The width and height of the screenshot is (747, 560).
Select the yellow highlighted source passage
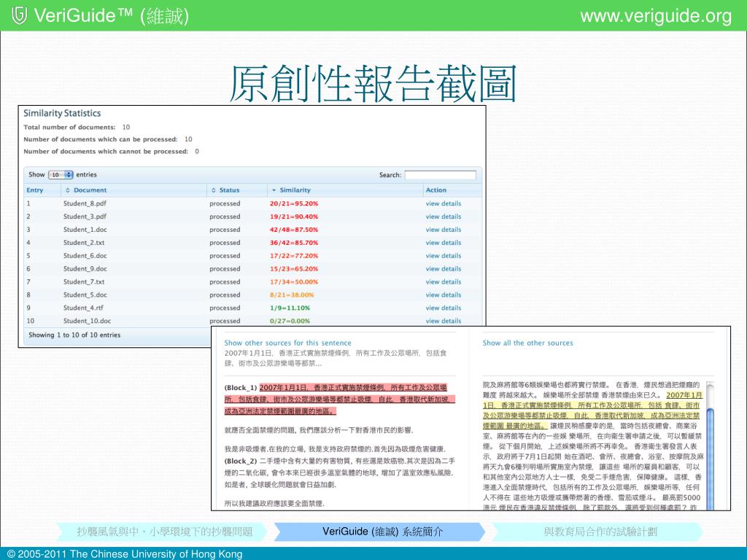592,410
